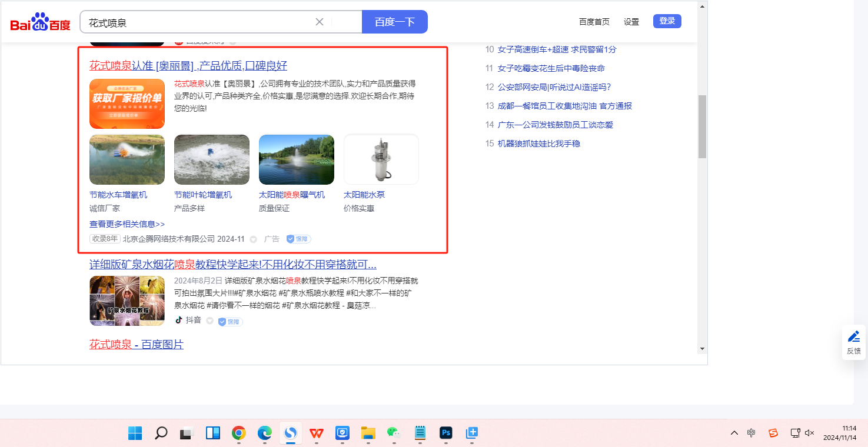Open 设置 in the Baidu top menu
Viewport: 868px width, 447px height.
click(631, 22)
